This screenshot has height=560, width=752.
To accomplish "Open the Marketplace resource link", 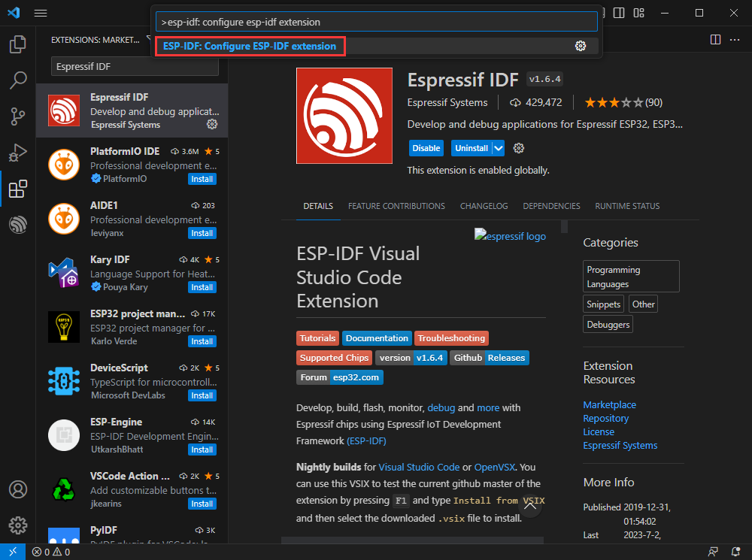I will pos(610,404).
